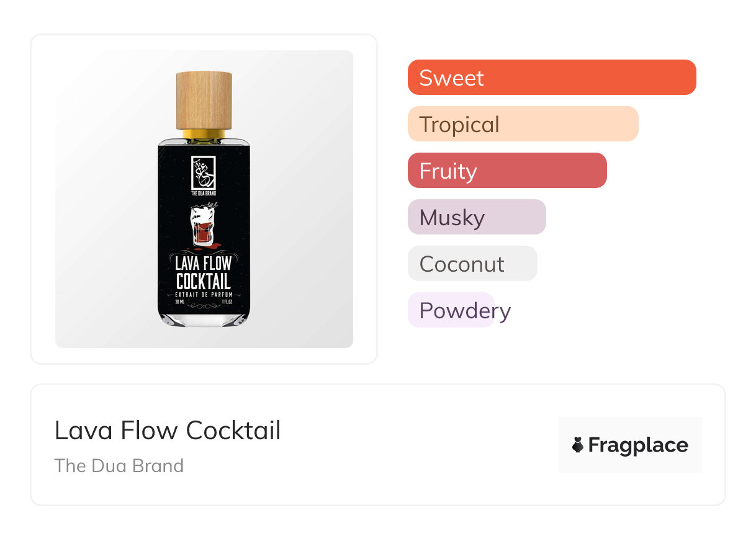Select the Powdery accord bar
Image resolution: width=756 pixels, height=536 pixels.
(451, 310)
